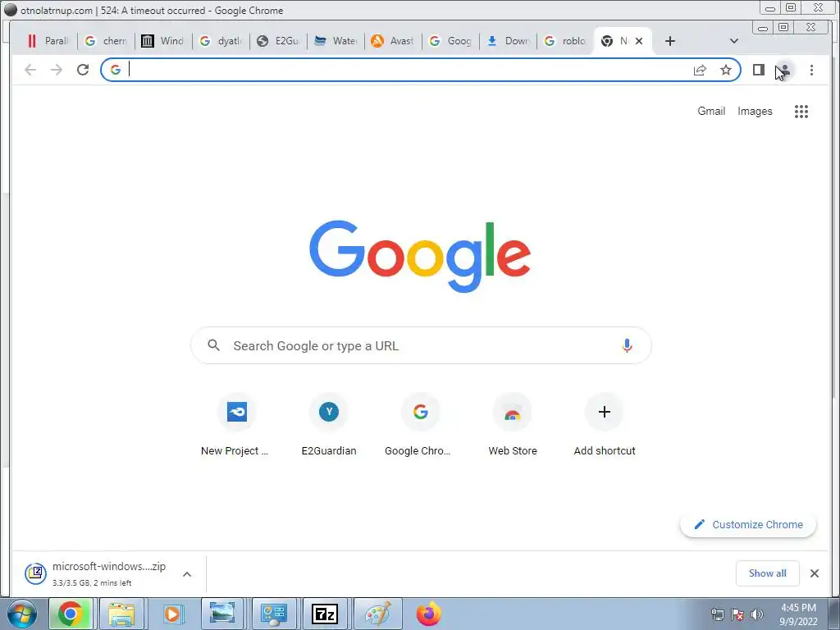Open the Google Chrome shortcut tile

coord(420,425)
